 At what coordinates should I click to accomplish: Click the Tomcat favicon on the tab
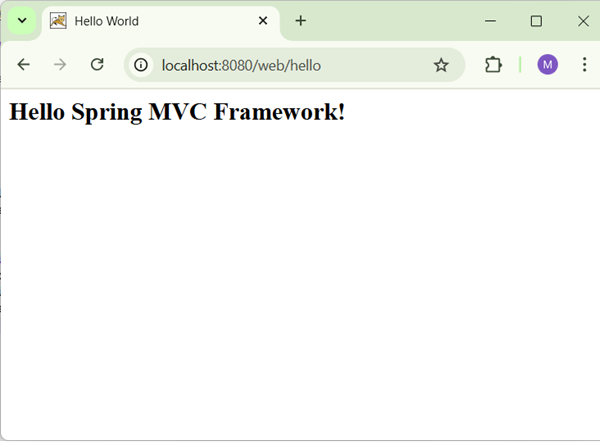pos(58,21)
